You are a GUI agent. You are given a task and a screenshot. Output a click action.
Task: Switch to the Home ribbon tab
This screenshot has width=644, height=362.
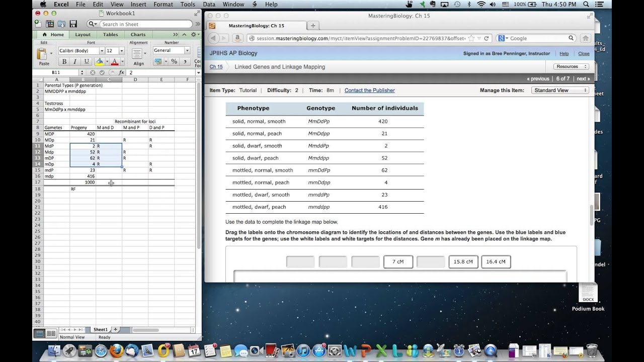pos(53,35)
